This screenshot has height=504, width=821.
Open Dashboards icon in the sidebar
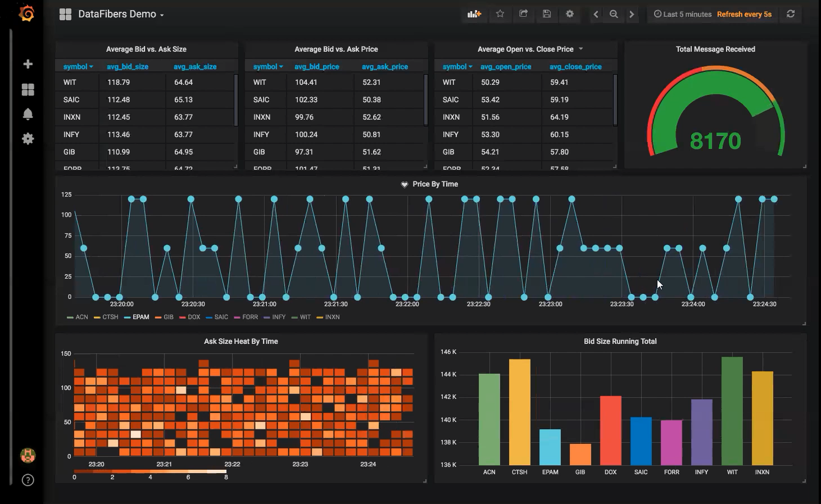[28, 89]
